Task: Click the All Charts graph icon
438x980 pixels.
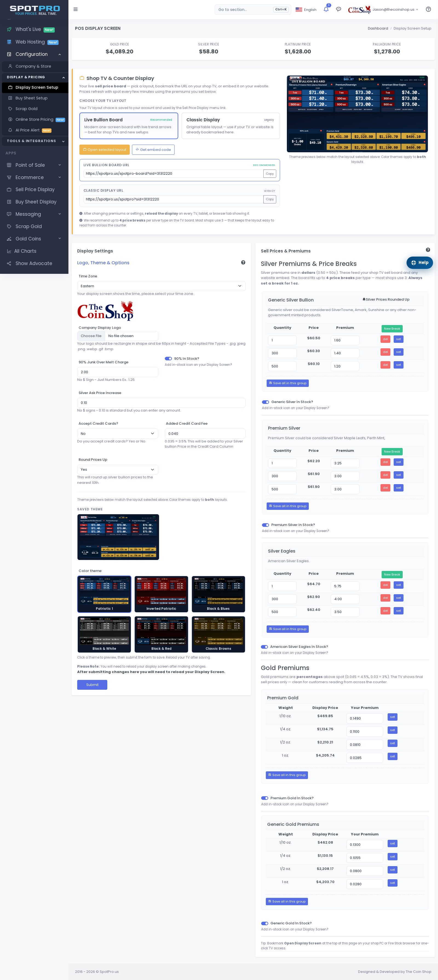Action: tap(9, 251)
